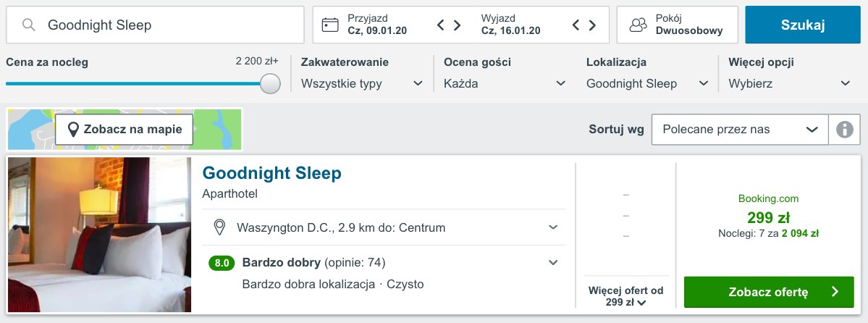Click the Cena za nocleg label

coord(47,62)
